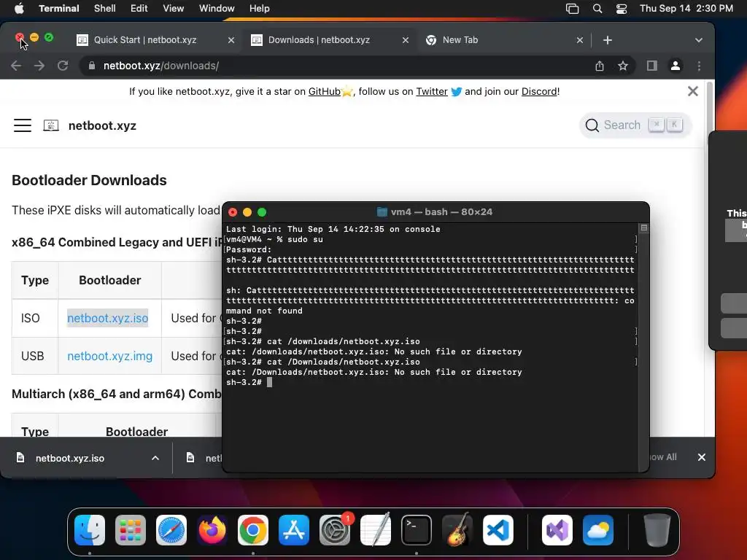Viewport: 747px width, 560px height.
Task: Go forward in Chrome
Action: pos(39,66)
